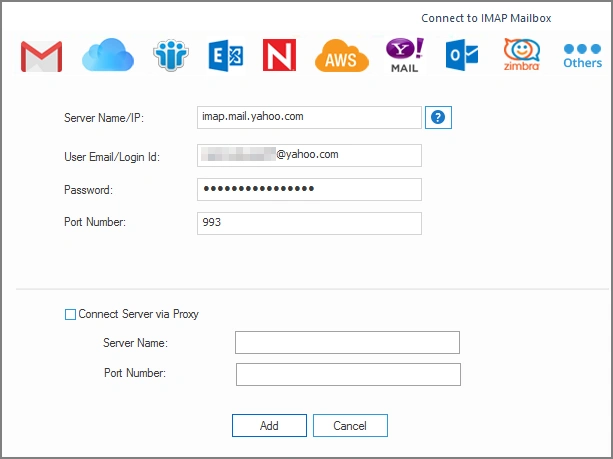This screenshot has height=459, width=613.
Task: Choose the iCloud cloud icon
Action: (x=107, y=56)
